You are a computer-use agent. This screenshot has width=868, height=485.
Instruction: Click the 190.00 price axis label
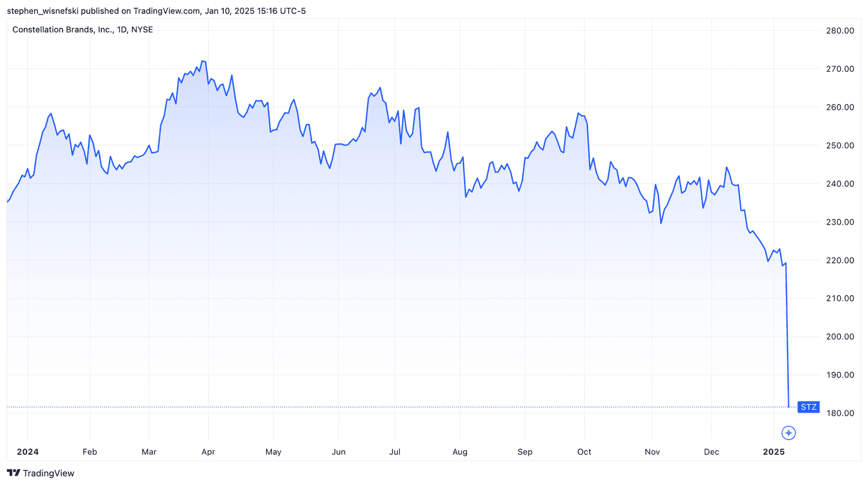(840, 374)
